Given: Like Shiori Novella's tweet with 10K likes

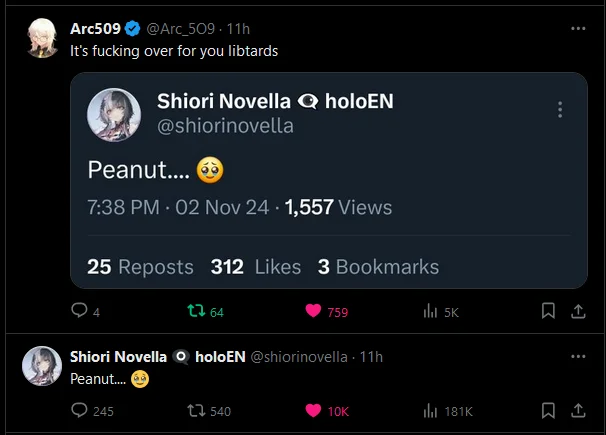Looking at the screenshot, I should [x=312, y=410].
